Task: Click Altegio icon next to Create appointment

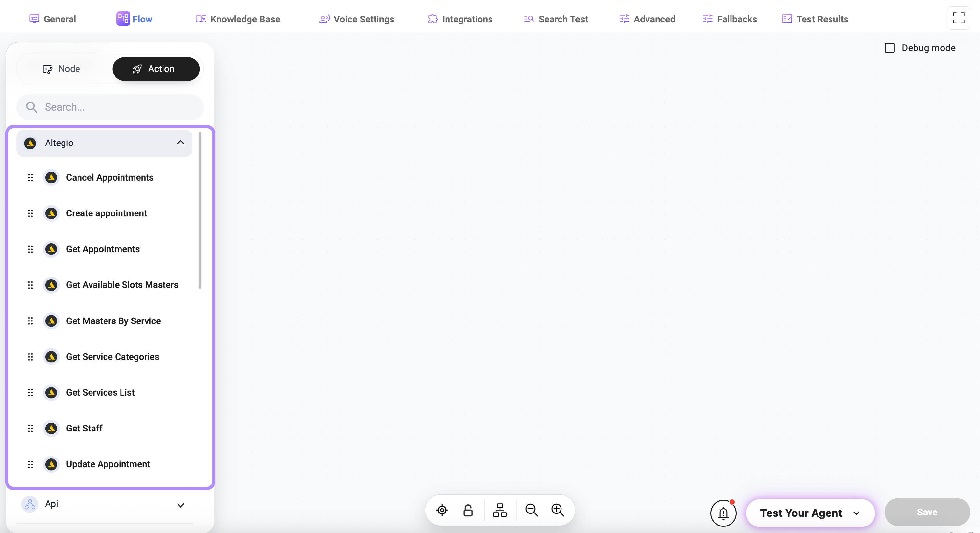Action: click(x=51, y=213)
